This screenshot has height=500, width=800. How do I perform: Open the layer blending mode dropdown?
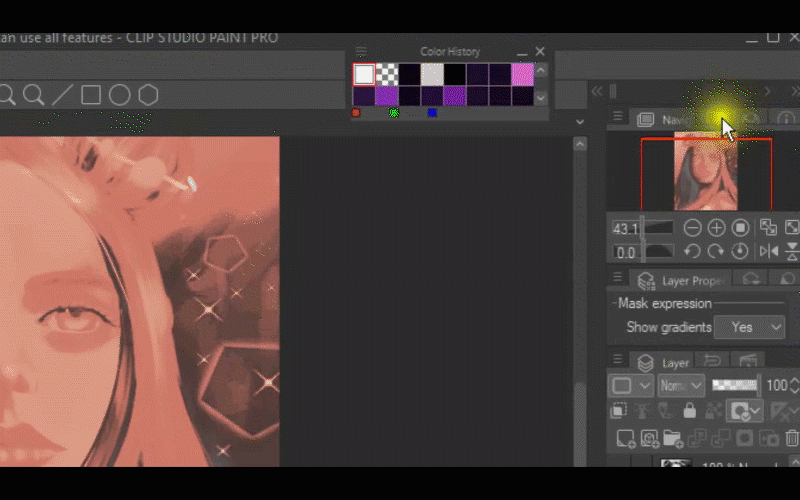point(681,386)
